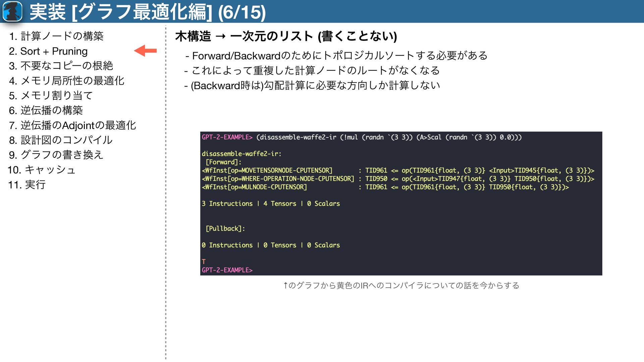The width and height of the screenshot is (644, 362).
Task: Select agenda item 10 キャッシュ
Action: [x=42, y=170]
